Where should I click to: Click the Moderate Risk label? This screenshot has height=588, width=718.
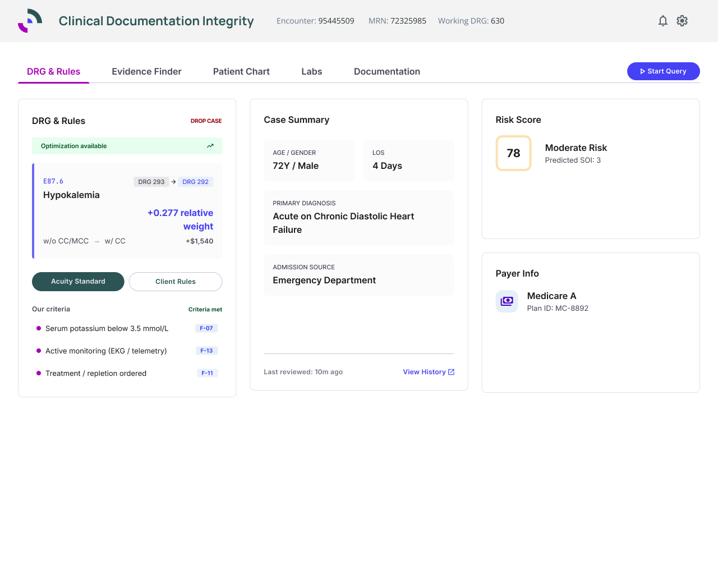[576, 148]
